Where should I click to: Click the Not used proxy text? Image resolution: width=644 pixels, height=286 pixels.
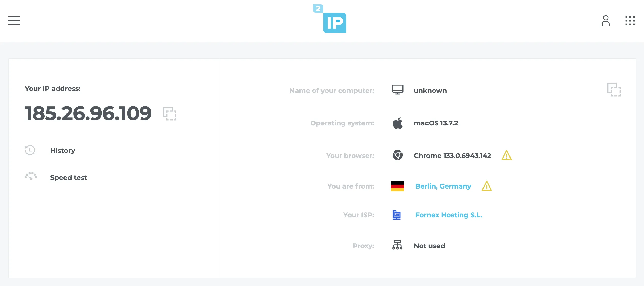click(429, 246)
